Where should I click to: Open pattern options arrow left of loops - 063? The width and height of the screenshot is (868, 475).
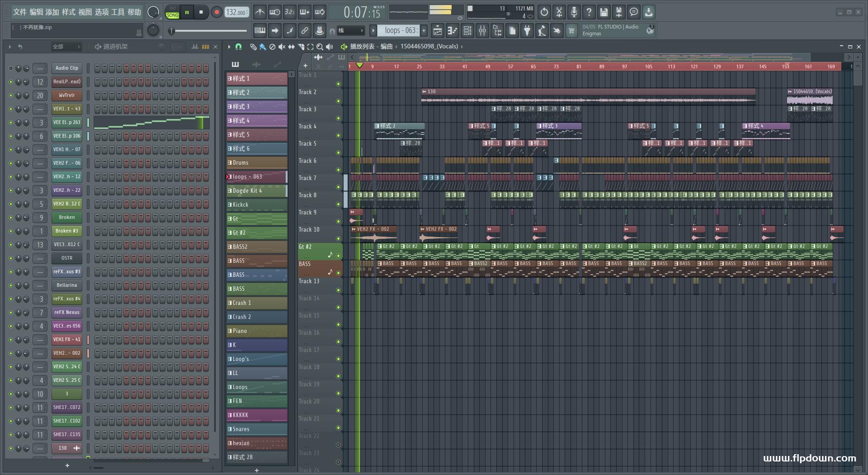point(373,31)
